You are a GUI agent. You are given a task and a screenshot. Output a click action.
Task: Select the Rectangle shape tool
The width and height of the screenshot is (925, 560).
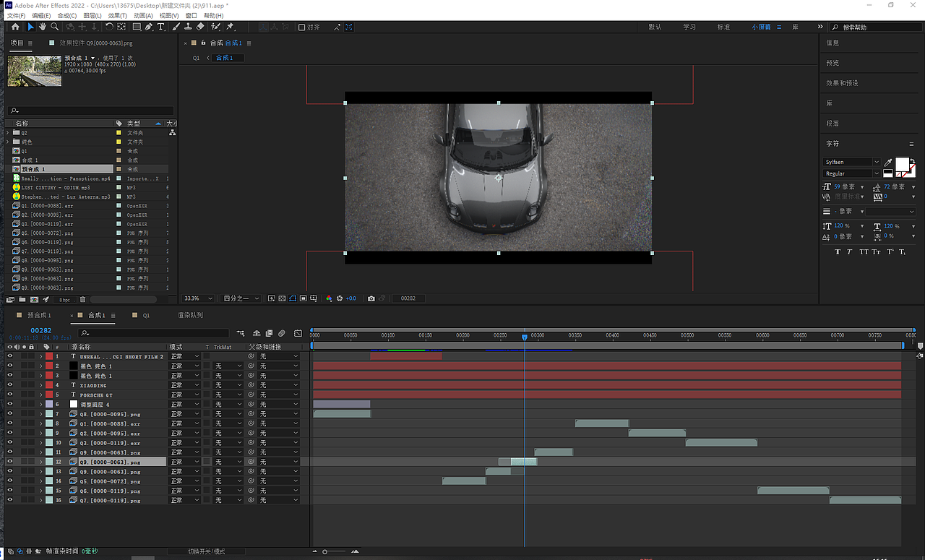(137, 27)
